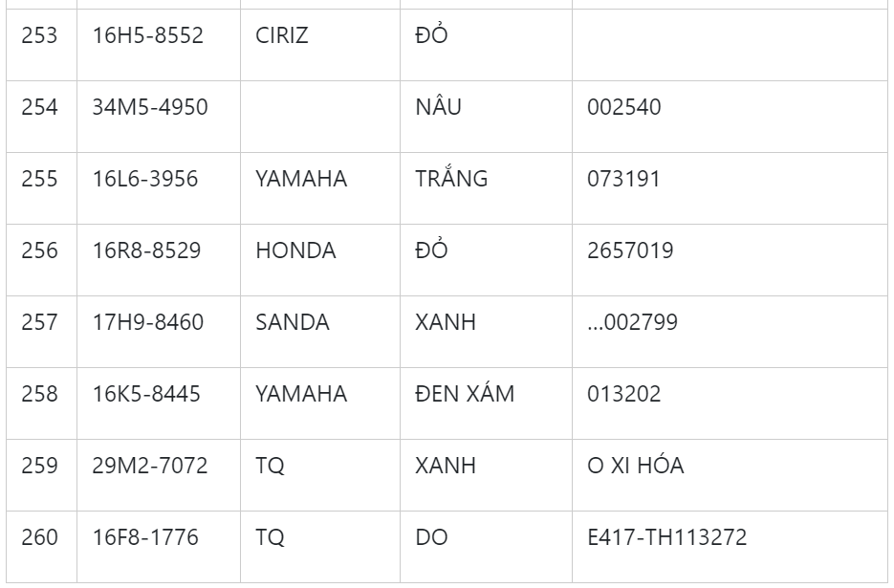Click the number 073191
This screenshot has height=588, width=894.
(623, 179)
